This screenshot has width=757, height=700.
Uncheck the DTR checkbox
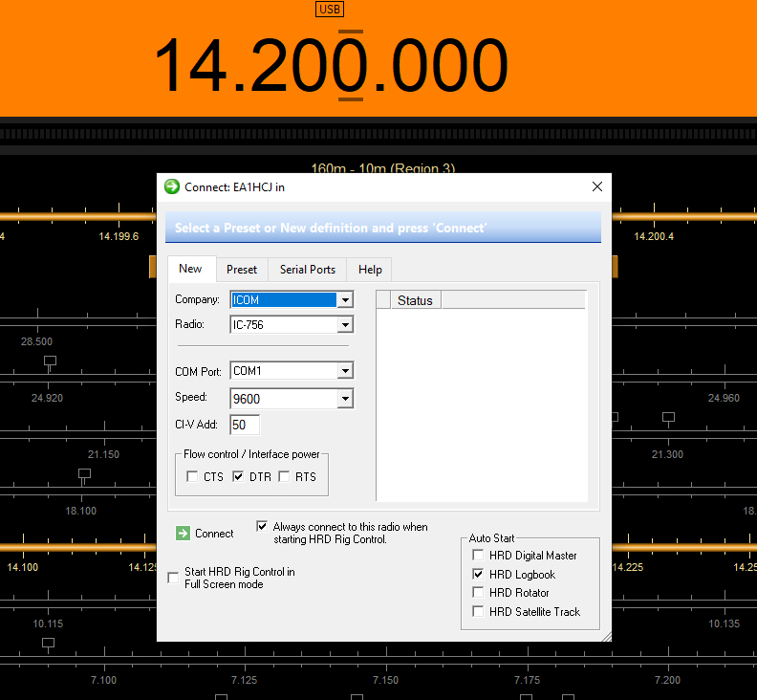238,477
